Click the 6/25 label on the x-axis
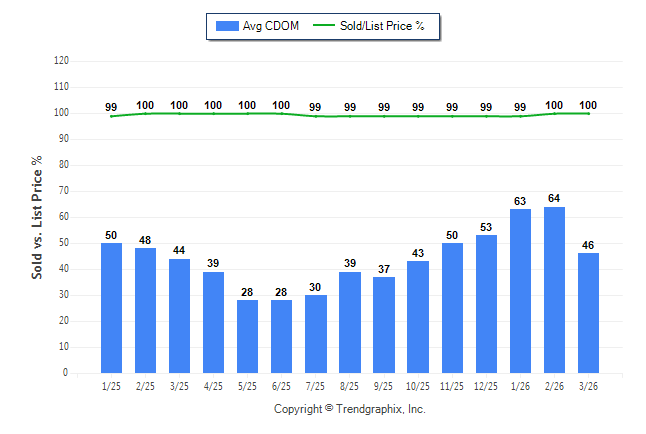Image resolution: width=646 pixels, height=434 pixels. (281, 386)
